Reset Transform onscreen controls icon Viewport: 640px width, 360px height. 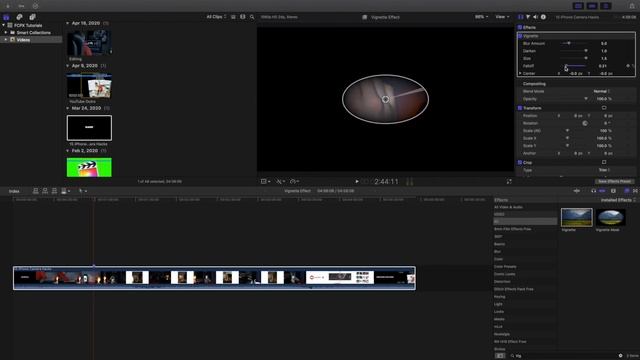coord(604,108)
